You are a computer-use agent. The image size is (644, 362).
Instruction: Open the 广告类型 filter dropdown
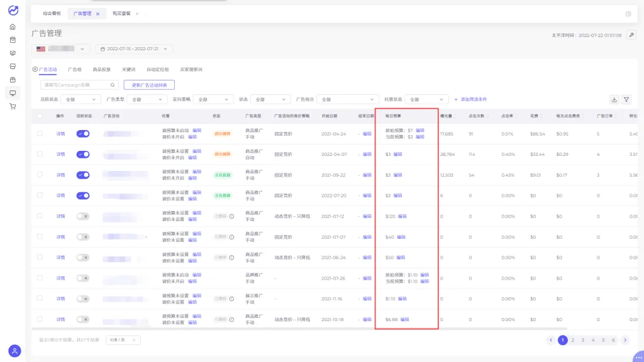147,99
